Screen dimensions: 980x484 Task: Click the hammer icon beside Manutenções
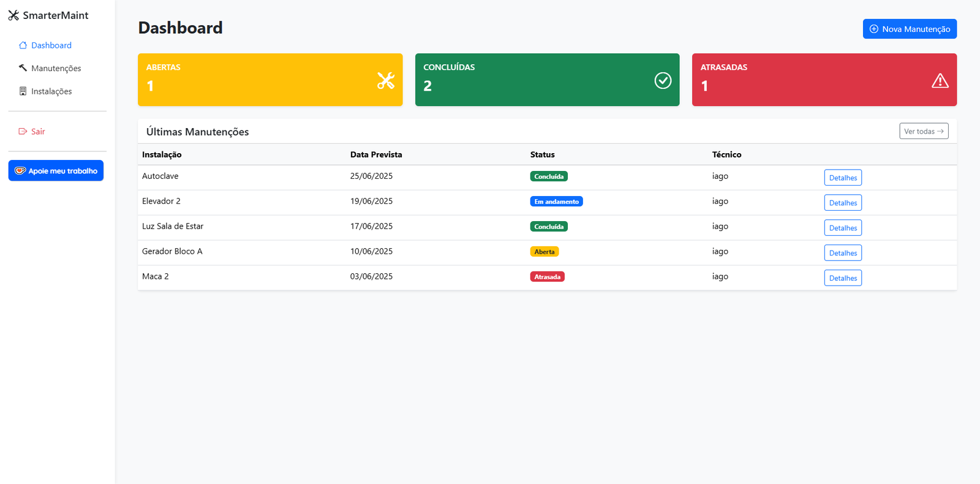23,68
